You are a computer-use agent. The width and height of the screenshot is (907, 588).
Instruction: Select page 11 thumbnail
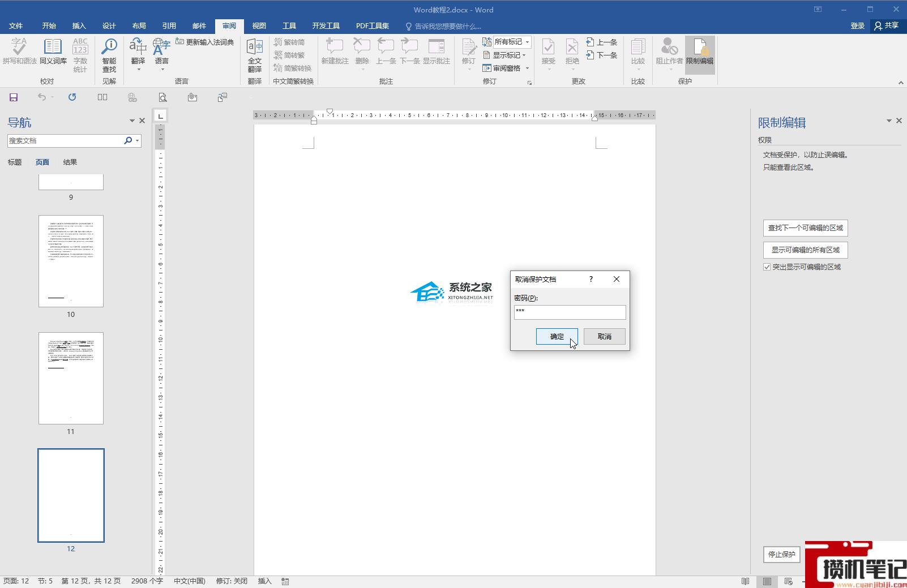coord(71,378)
